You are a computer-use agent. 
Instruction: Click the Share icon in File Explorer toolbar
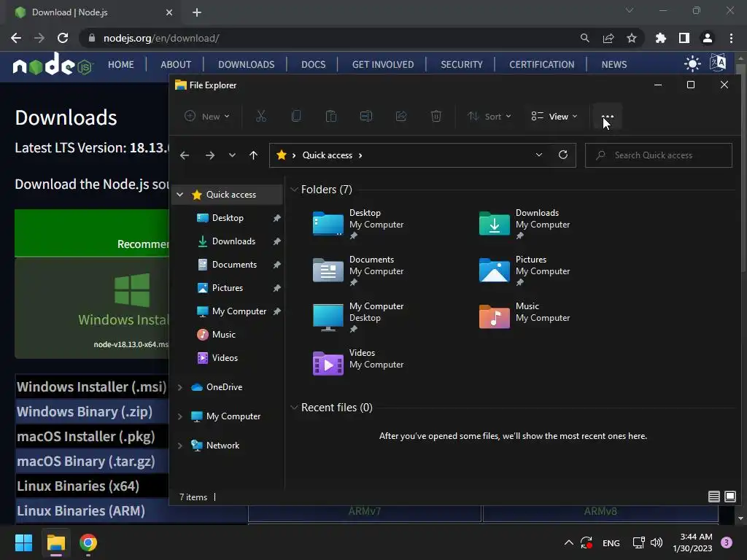point(401,116)
